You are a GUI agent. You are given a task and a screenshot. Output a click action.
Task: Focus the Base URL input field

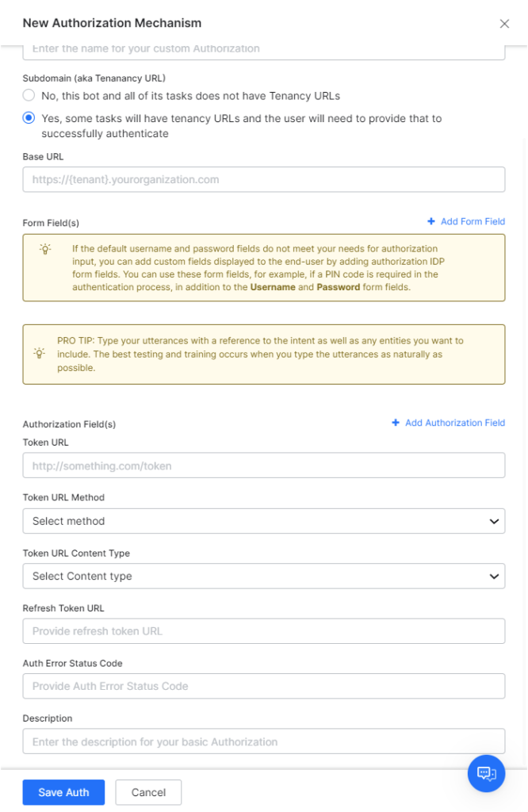[263, 180]
